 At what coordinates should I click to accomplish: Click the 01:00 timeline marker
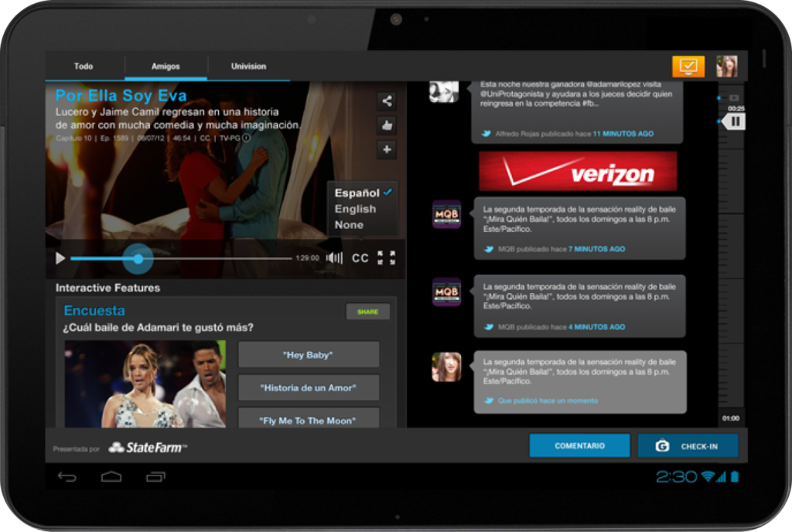pyautogui.click(x=730, y=418)
